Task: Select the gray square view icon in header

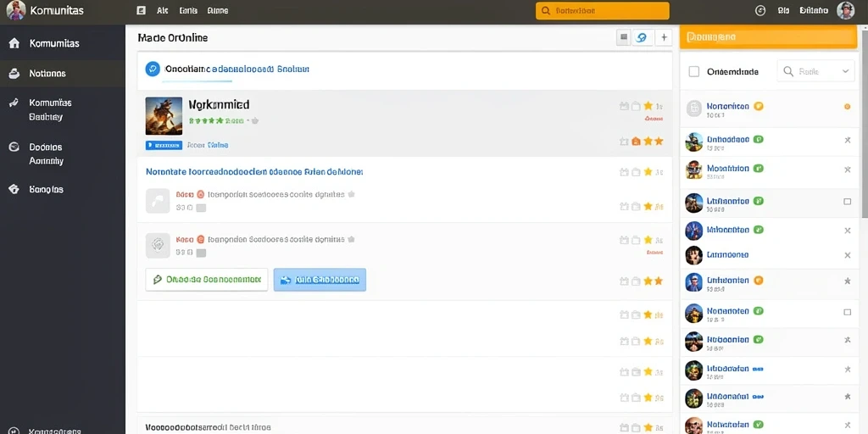Action: pos(623,37)
